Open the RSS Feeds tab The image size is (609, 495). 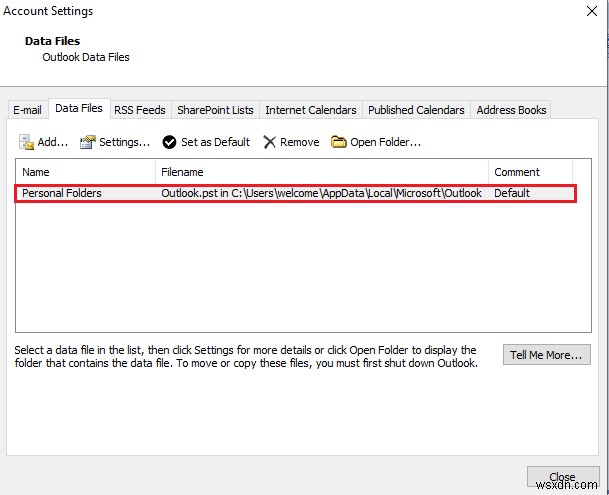click(x=140, y=110)
